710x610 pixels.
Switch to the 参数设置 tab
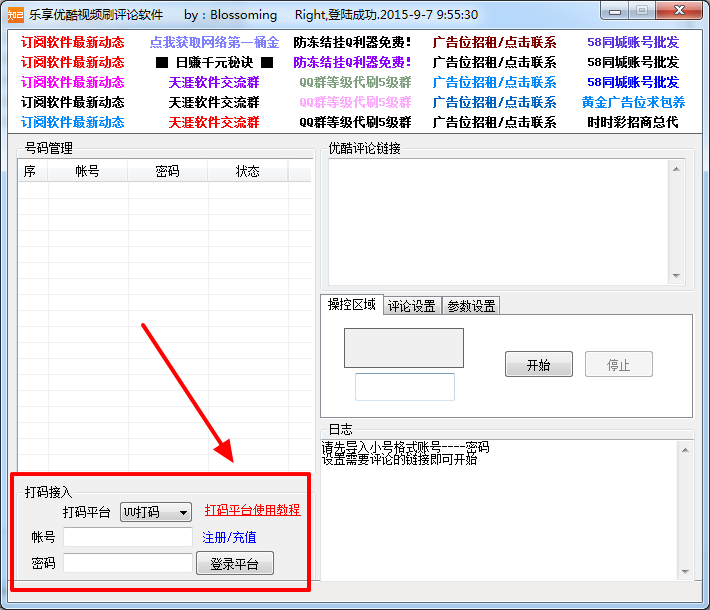[x=470, y=306]
